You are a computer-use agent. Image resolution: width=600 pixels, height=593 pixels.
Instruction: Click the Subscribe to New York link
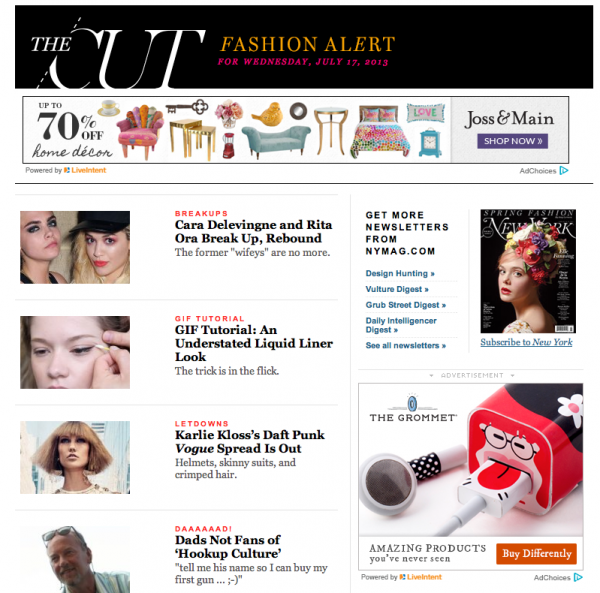tap(526, 342)
